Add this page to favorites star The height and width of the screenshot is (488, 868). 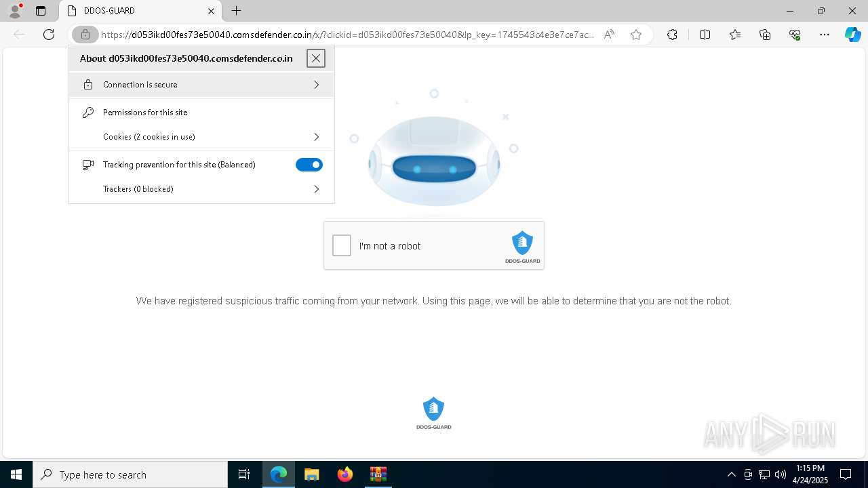click(636, 35)
